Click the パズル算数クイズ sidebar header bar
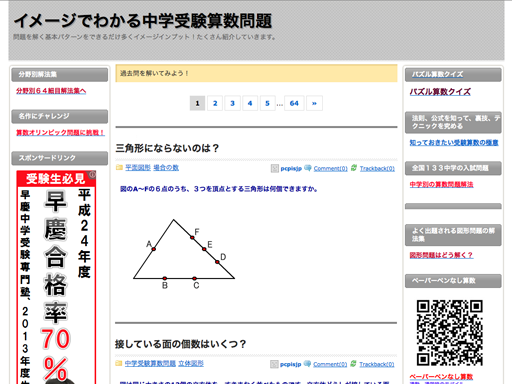 [453, 75]
